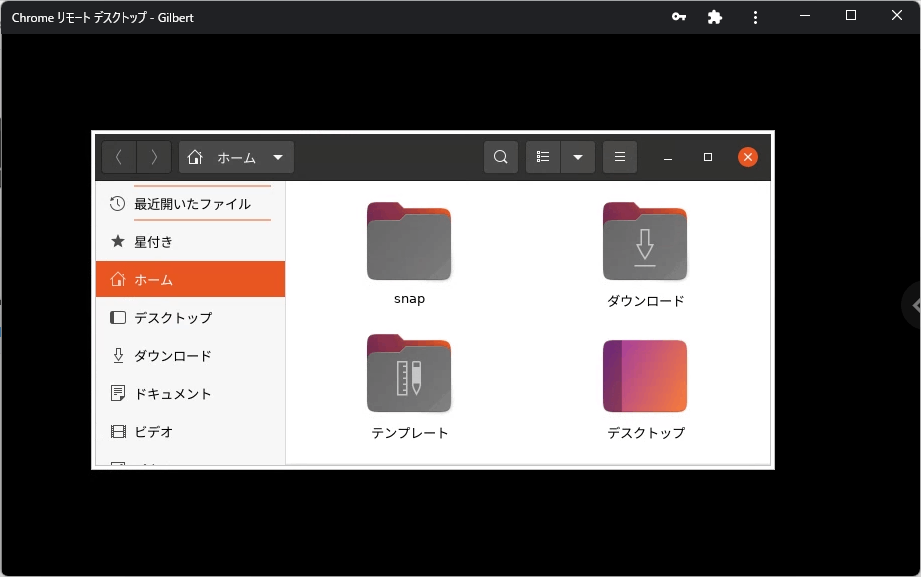The width and height of the screenshot is (921, 577).
Task: Select 最近開いたファイル in sidebar
Action: 190,204
